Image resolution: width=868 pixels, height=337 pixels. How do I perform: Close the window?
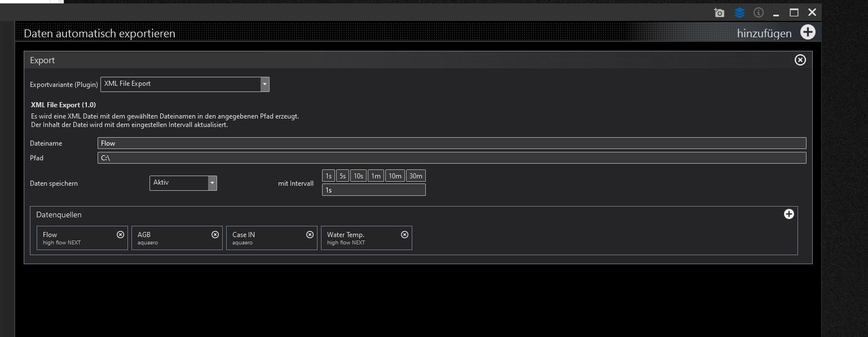pos(812,12)
